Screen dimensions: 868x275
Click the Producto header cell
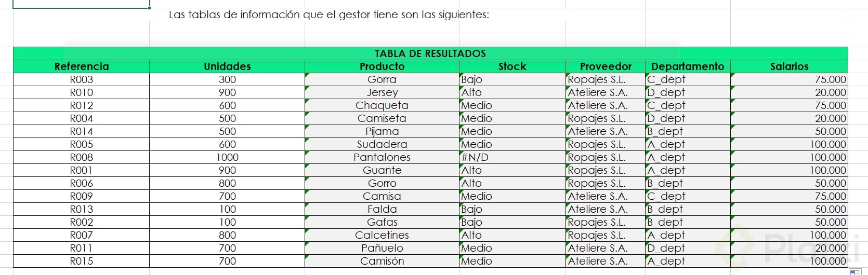[382, 66]
